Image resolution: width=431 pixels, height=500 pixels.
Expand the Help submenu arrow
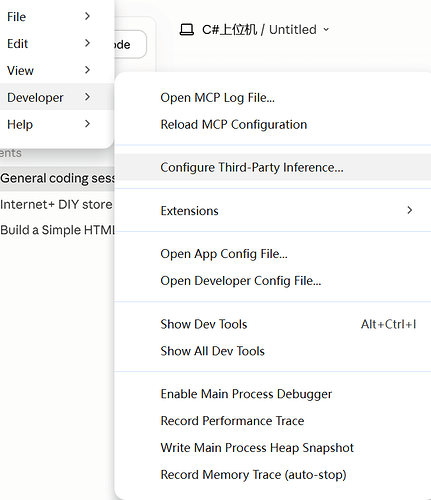[x=87, y=124]
